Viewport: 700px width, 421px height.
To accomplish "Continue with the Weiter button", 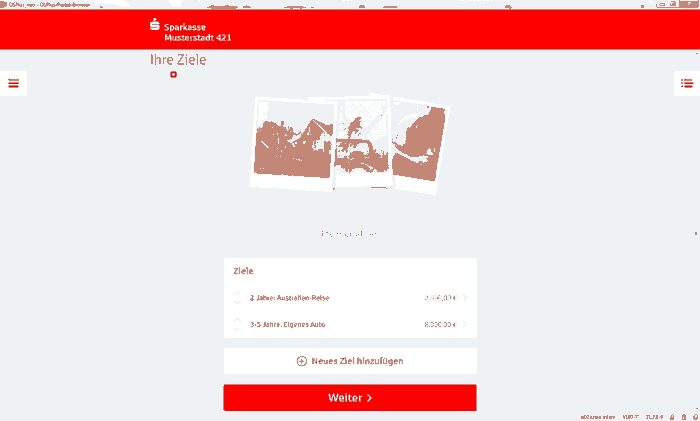I will click(350, 398).
